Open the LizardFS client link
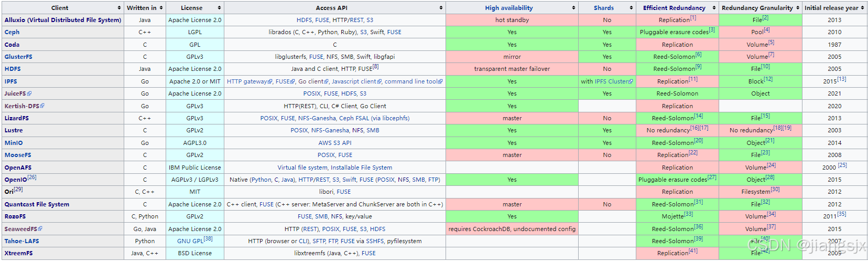 [17, 118]
